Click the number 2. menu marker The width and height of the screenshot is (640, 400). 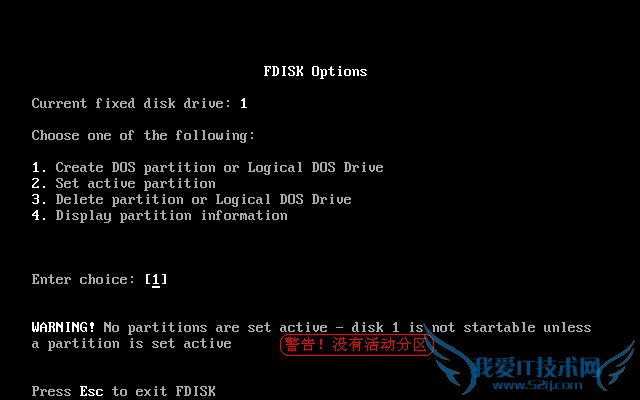click(x=39, y=183)
